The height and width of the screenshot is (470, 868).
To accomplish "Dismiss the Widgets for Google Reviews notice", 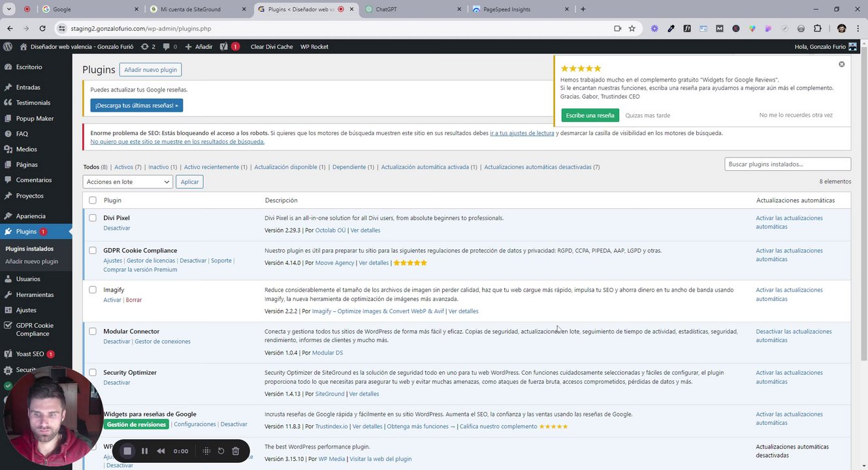I will pyautogui.click(x=841, y=64).
